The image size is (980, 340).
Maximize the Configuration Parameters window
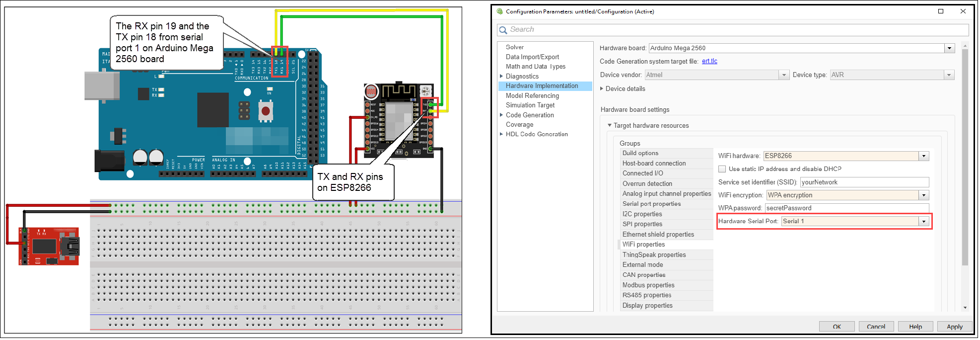[x=940, y=11]
